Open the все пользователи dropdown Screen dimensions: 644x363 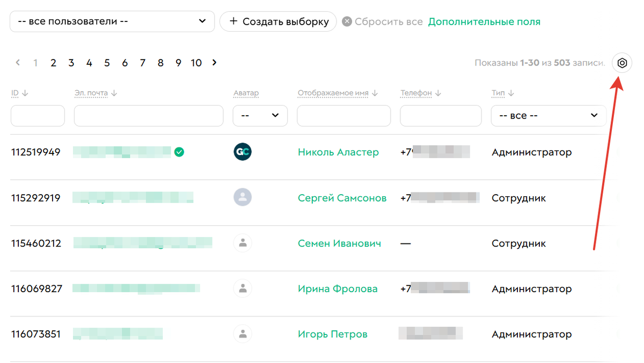[112, 21]
